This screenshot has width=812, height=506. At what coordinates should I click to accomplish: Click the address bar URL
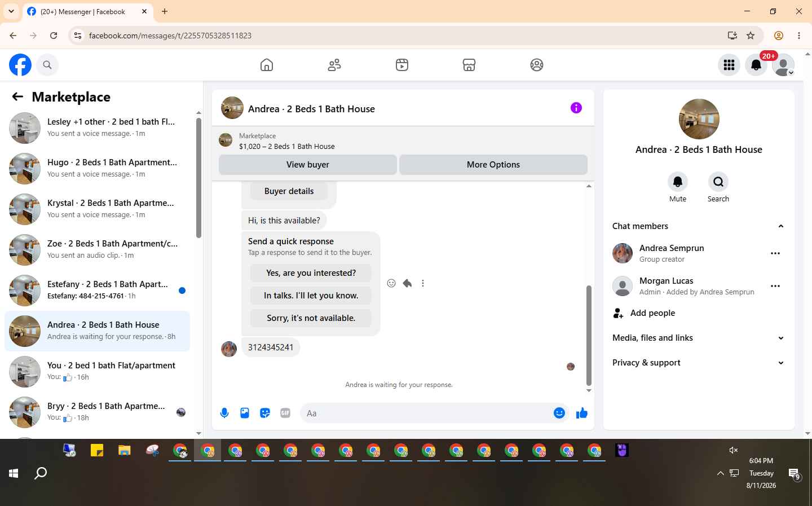point(170,36)
